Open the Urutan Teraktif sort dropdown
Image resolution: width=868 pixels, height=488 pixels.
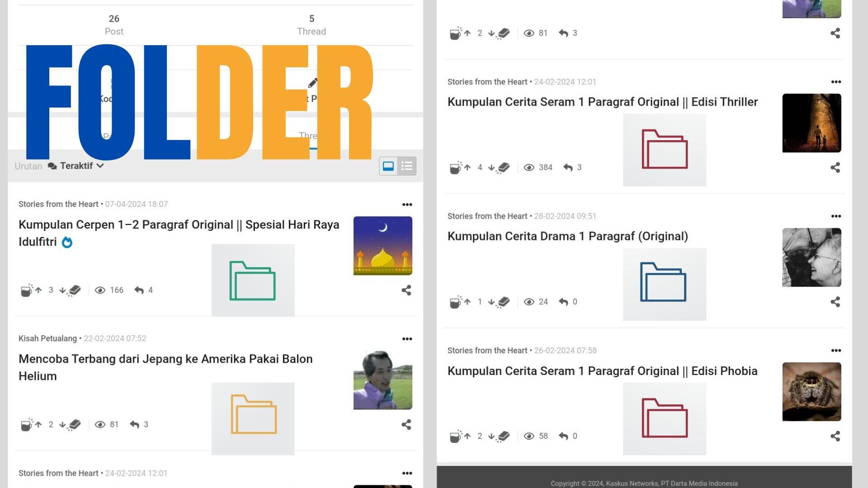click(x=76, y=166)
